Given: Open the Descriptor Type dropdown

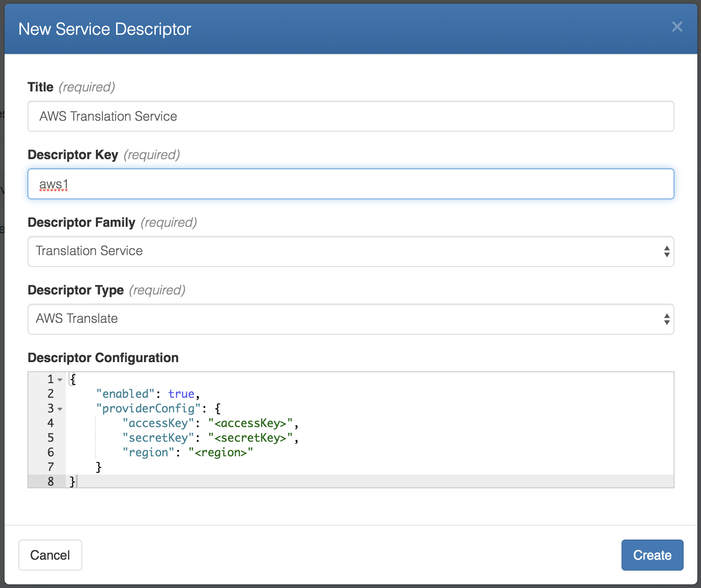Looking at the screenshot, I should [x=350, y=319].
